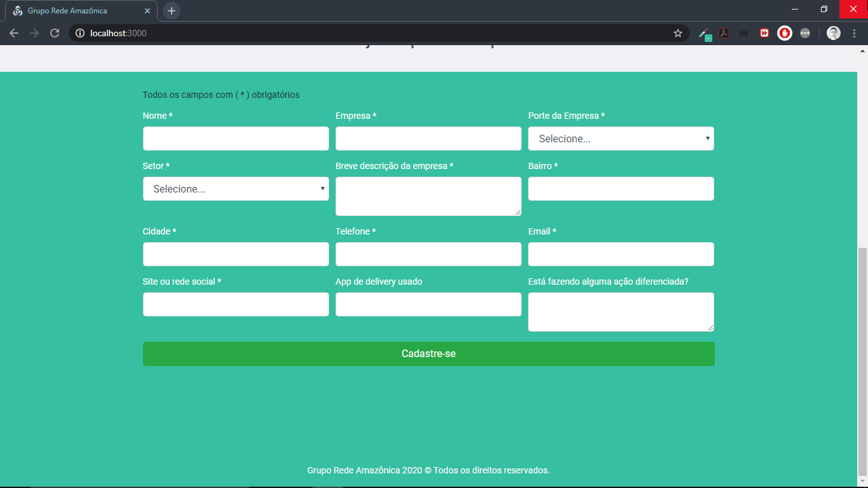
Task: Focus the Cidade input field
Action: click(x=236, y=254)
